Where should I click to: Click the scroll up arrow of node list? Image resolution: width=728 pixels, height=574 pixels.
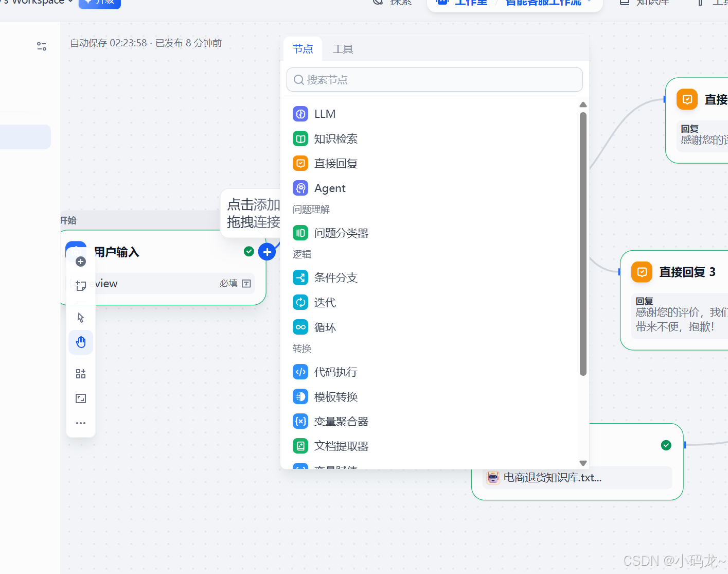pos(583,105)
